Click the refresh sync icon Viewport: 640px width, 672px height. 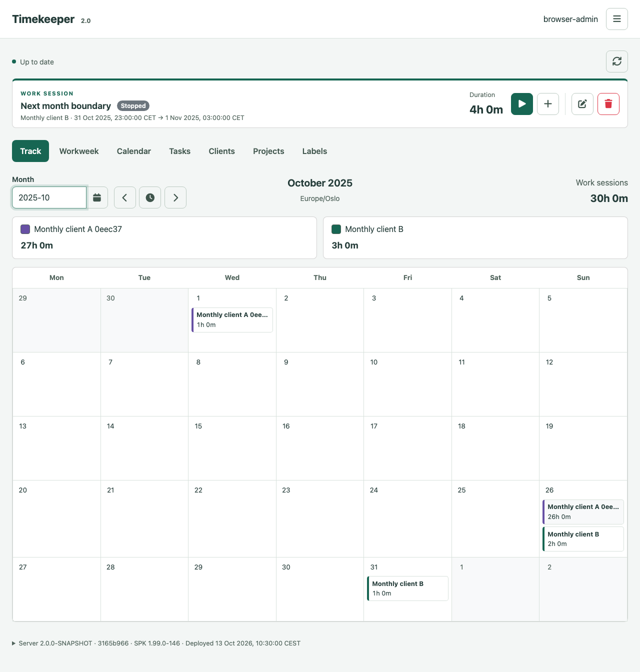[616, 61]
